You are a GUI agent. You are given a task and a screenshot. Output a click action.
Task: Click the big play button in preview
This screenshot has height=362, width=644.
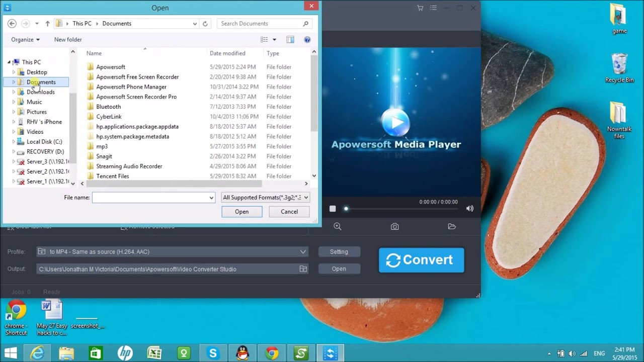395,122
